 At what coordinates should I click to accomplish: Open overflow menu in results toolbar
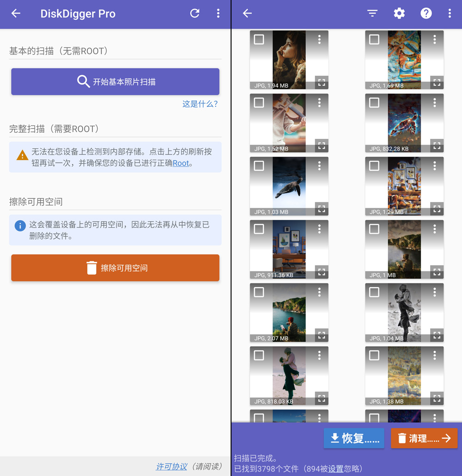450,13
